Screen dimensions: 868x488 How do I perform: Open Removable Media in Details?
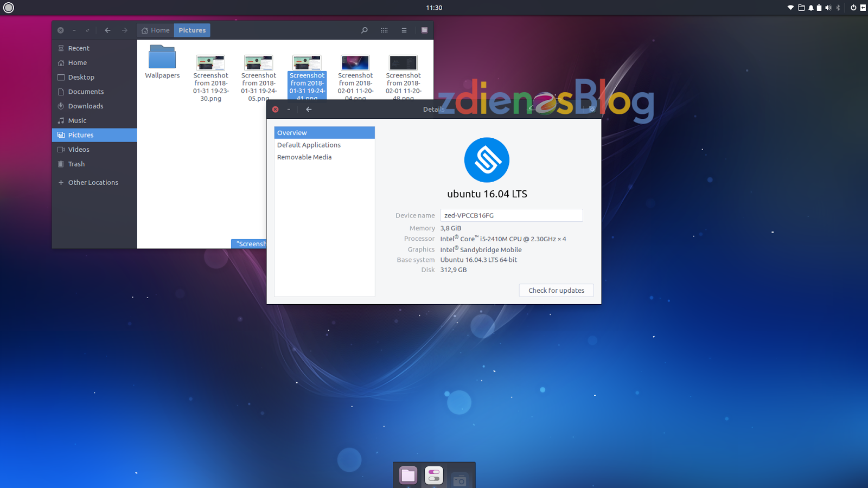pos(324,157)
